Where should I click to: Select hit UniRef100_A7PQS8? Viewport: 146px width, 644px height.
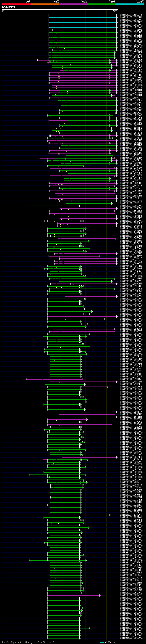click(x=131, y=88)
